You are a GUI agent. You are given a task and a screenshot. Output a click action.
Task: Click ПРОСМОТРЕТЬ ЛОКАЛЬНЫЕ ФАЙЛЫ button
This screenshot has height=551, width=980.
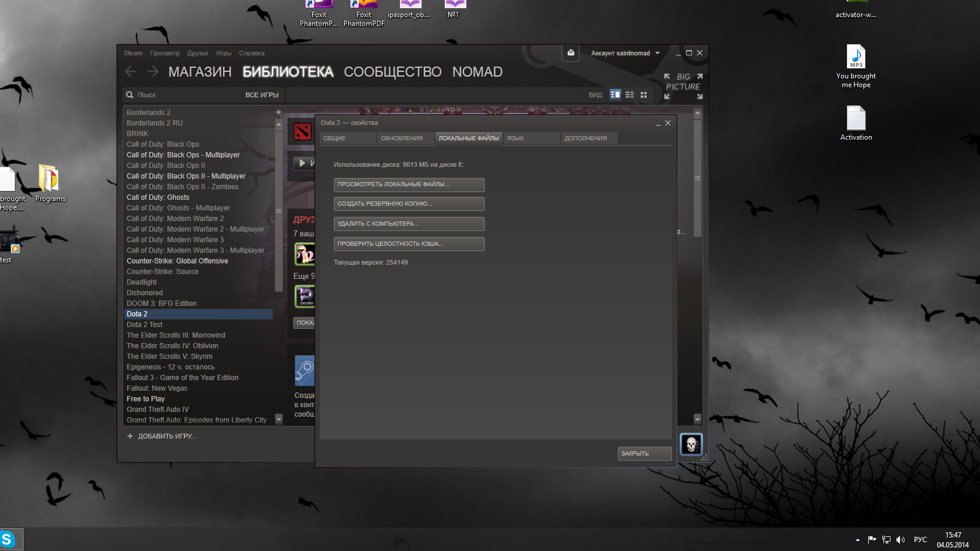tap(409, 184)
